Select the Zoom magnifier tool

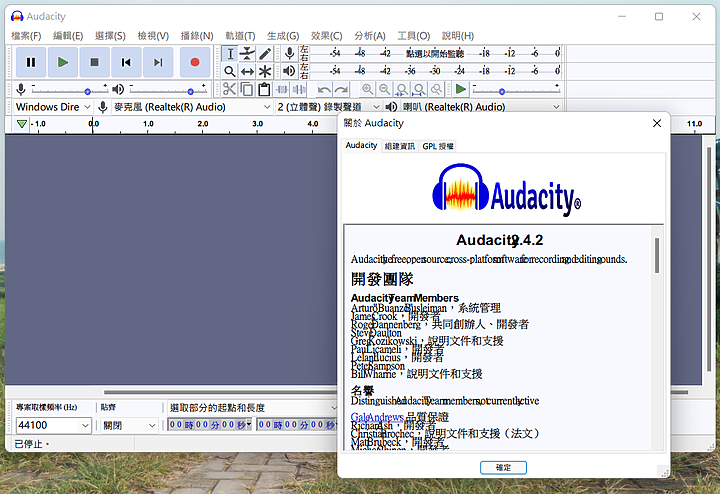pos(230,71)
